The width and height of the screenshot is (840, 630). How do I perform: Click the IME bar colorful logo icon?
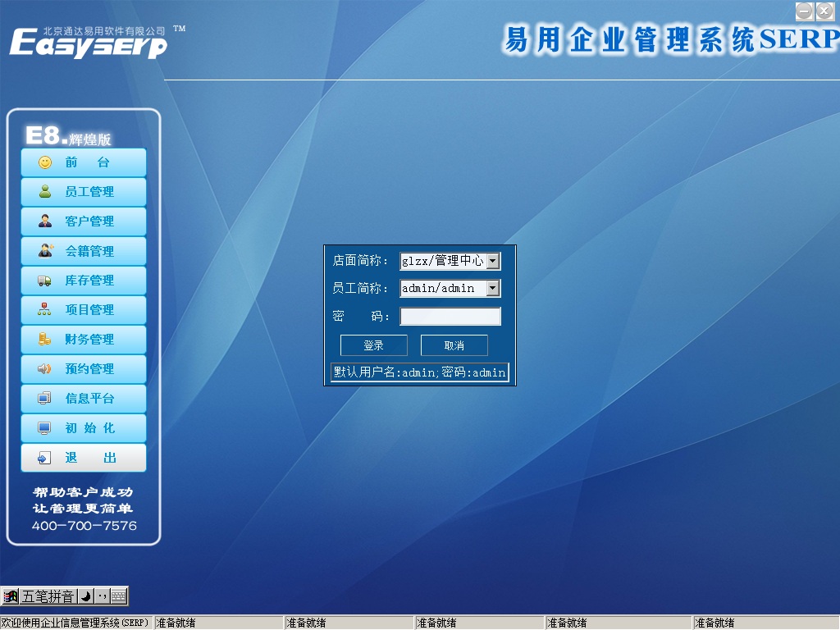pos(10,596)
